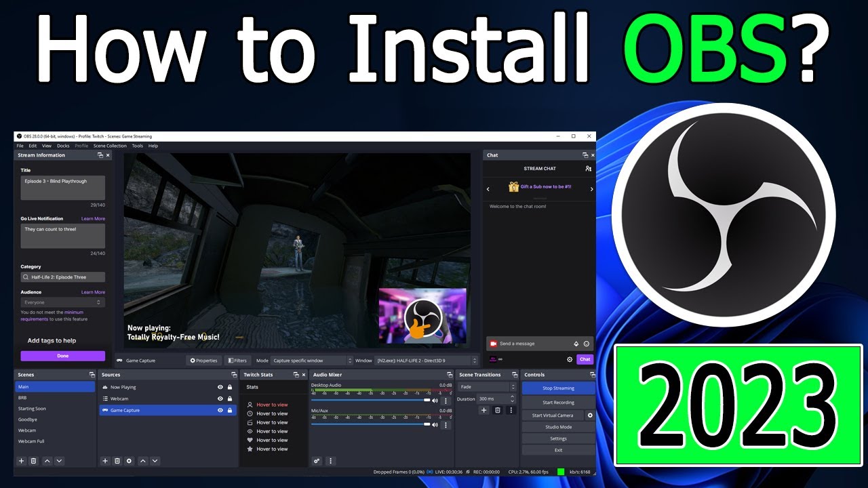The width and height of the screenshot is (868, 488).
Task: Open the Window dropdown showing HALF-LIFE 2
Action: (427, 361)
